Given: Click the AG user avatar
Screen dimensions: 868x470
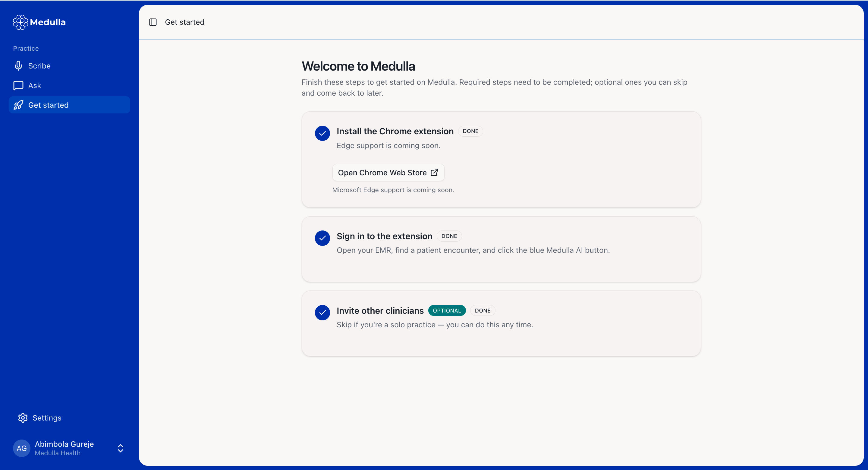Looking at the screenshot, I should tap(22, 448).
